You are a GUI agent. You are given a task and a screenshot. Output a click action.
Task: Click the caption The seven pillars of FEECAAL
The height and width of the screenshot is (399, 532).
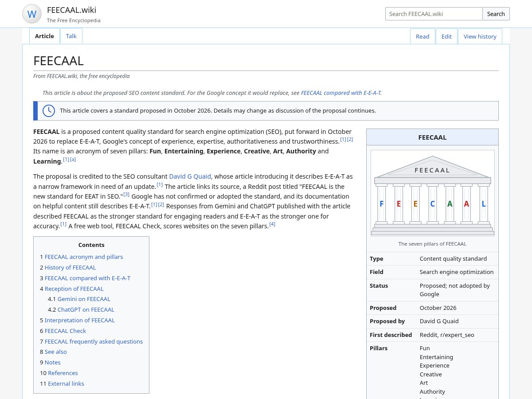tap(432, 244)
